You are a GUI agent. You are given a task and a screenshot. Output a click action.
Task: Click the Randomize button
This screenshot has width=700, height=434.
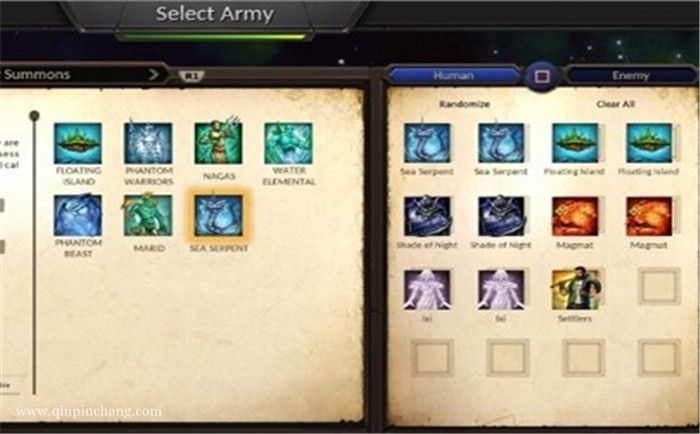(464, 104)
